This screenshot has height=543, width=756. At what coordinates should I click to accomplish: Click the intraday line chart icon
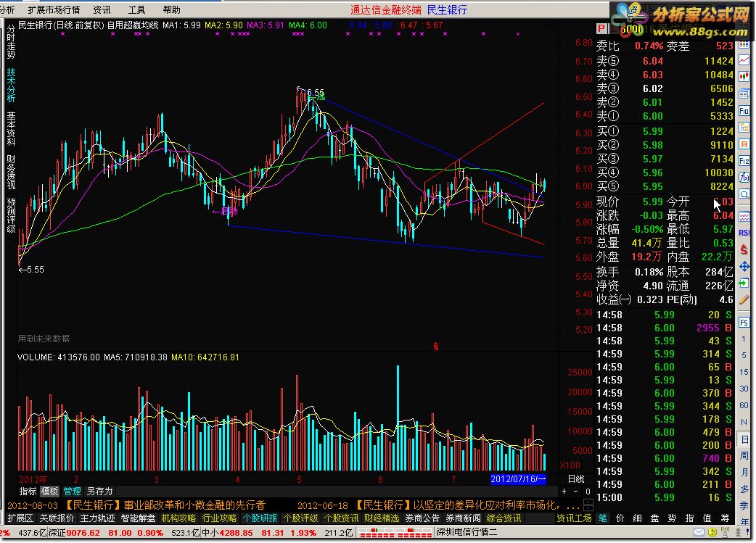[744, 60]
